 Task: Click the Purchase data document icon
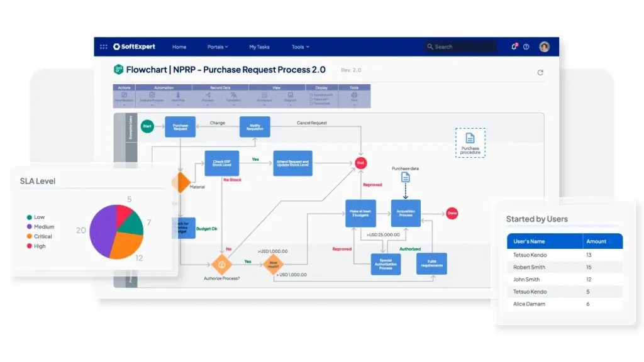[406, 178]
